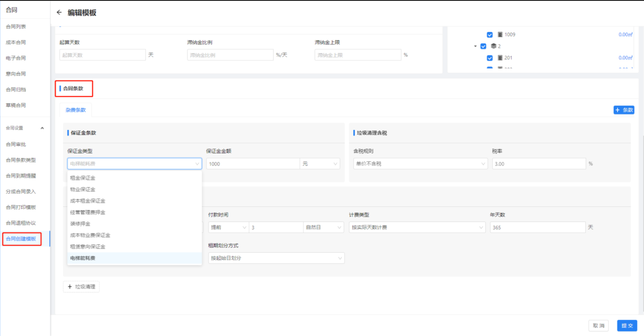
Task: Click the door icon for room 1009
Action: click(x=500, y=35)
